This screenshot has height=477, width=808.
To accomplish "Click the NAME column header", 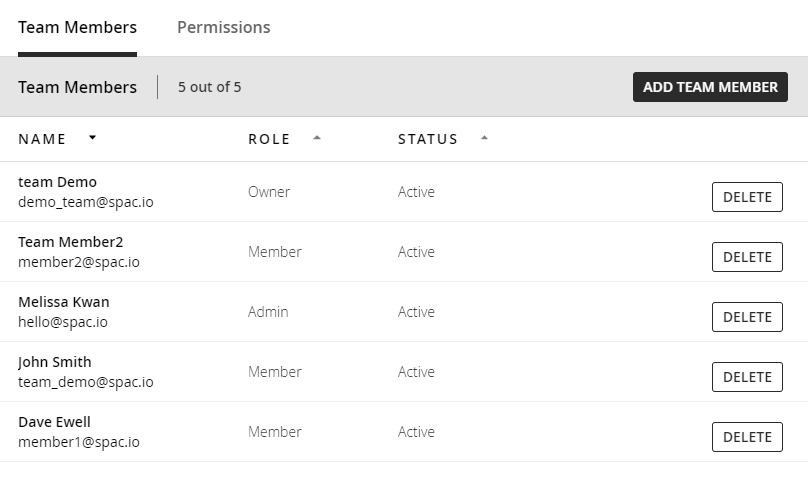I will (x=42, y=139).
